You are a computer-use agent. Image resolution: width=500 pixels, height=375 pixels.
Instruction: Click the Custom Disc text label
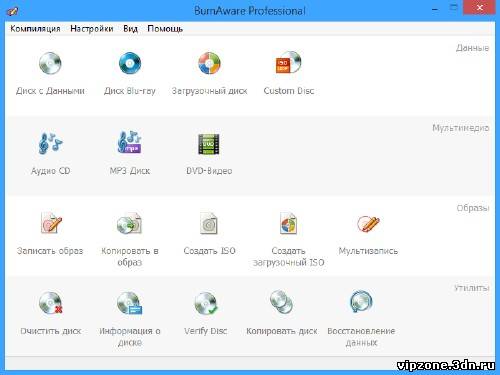tap(289, 91)
